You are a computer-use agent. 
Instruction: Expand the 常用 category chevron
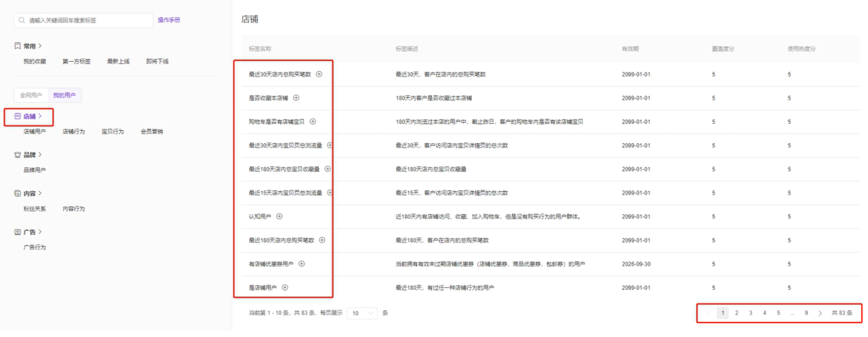(x=40, y=46)
